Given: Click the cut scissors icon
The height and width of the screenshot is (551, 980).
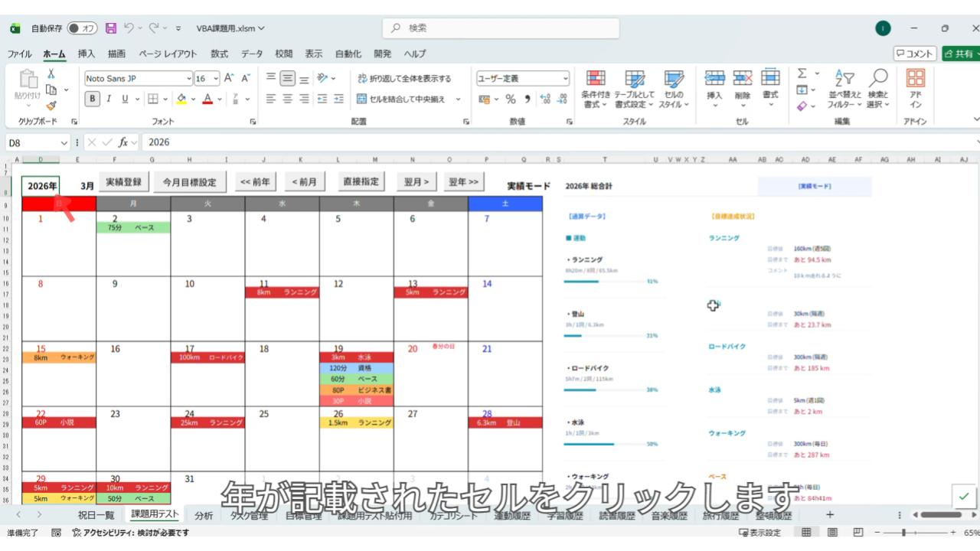Looking at the screenshot, I should pyautogui.click(x=51, y=74).
